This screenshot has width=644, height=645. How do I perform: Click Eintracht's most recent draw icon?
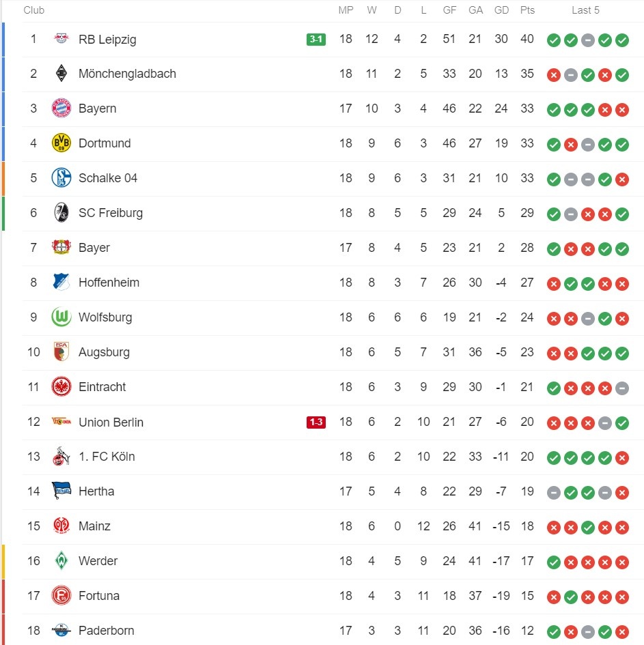(x=621, y=388)
